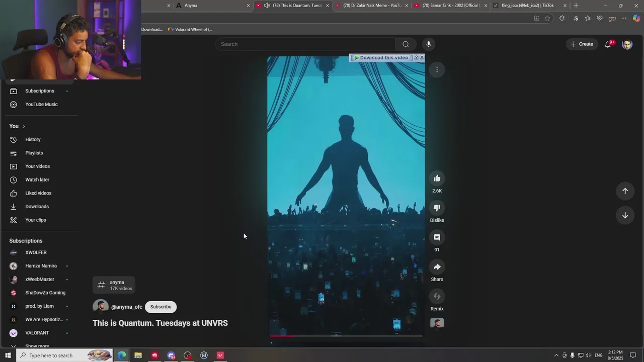Image resolution: width=644 pixels, height=362 pixels.
Task: Click Download this video button
Action: (381, 58)
